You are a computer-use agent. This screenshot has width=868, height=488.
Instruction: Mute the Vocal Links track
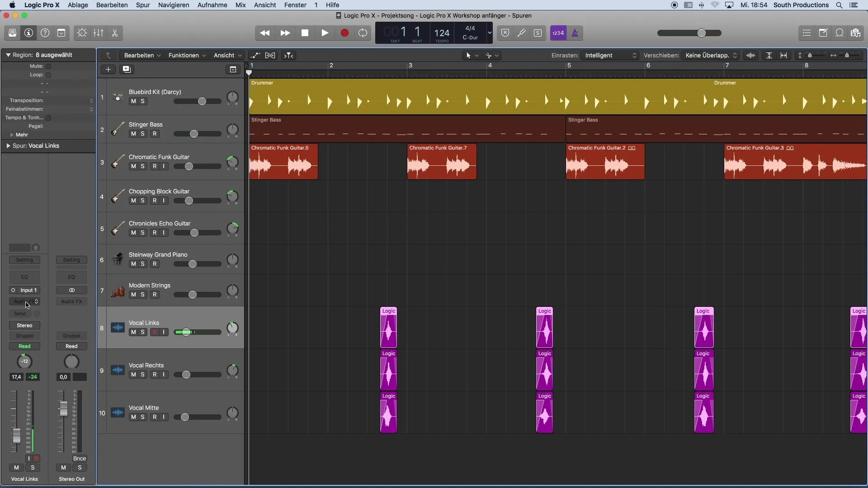pos(132,332)
